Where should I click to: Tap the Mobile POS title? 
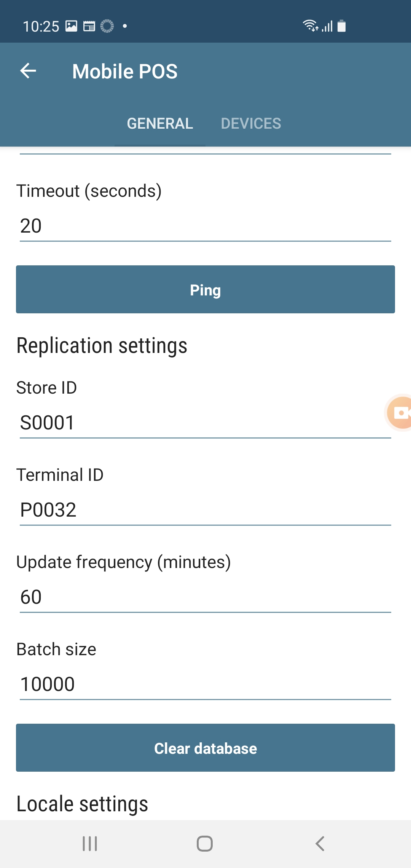point(125,71)
